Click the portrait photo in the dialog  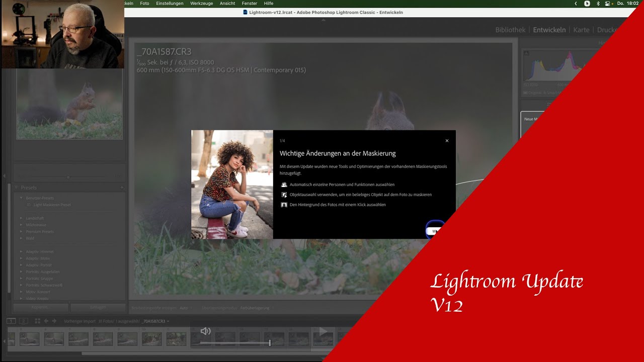tap(232, 185)
